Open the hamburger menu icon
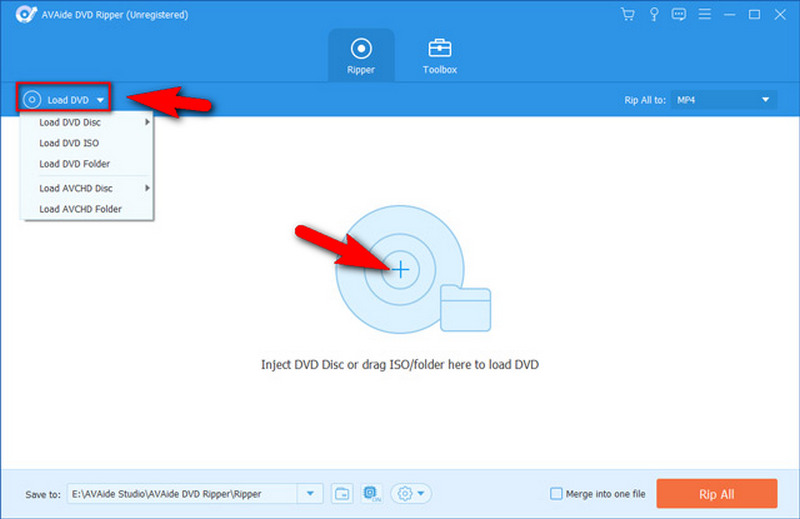This screenshot has width=800, height=519. click(x=705, y=14)
